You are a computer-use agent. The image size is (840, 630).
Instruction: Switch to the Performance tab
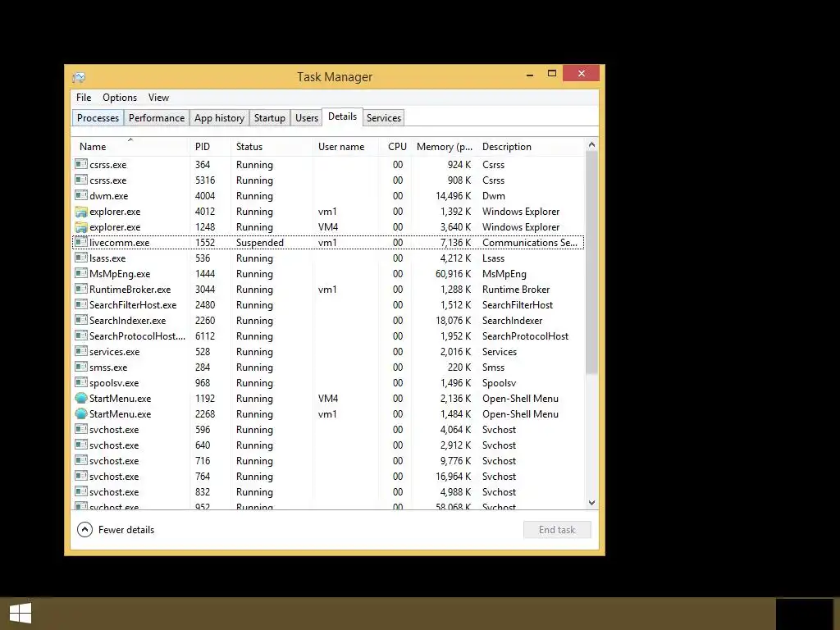pyautogui.click(x=157, y=118)
